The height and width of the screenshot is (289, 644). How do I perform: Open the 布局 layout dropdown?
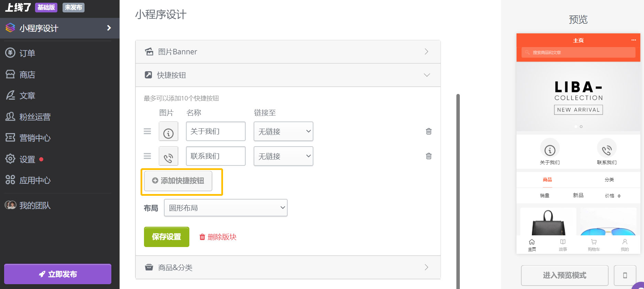click(x=225, y=208)
